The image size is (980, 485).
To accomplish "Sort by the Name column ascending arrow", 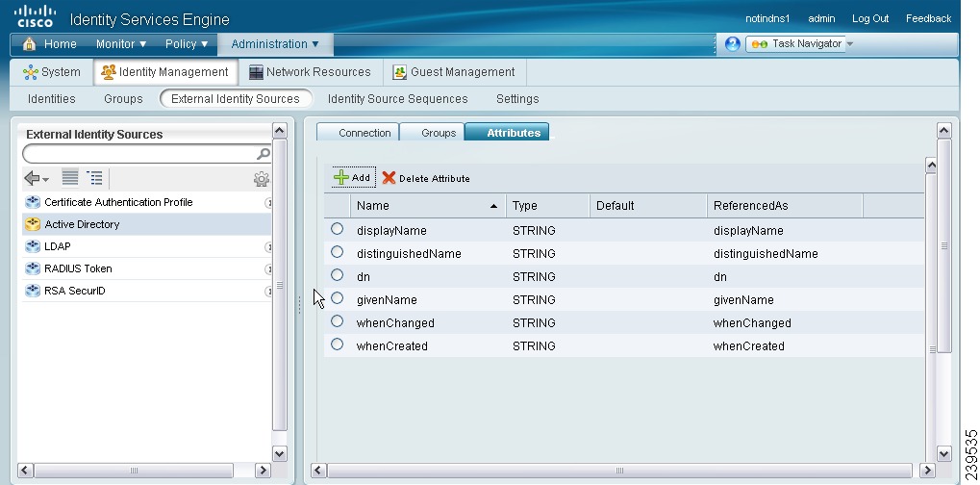I will (493, 206).
